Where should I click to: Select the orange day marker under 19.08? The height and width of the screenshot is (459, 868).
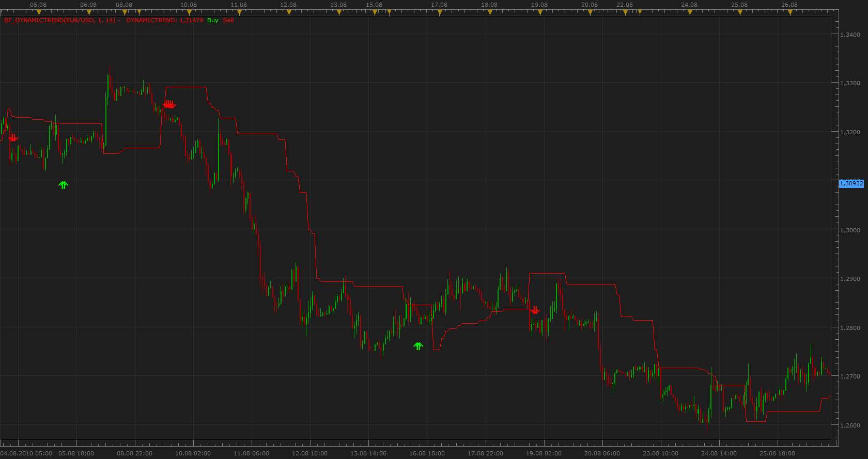[x=540, y=12]
